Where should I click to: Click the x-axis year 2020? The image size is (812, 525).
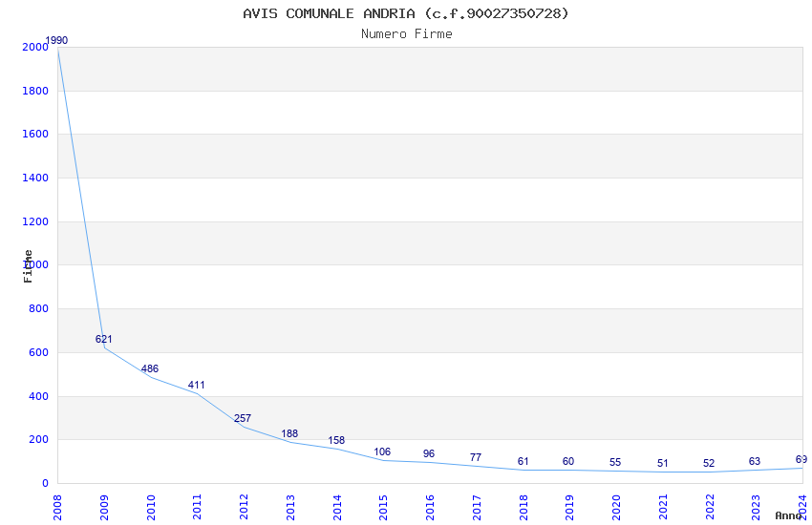(616, 507)
